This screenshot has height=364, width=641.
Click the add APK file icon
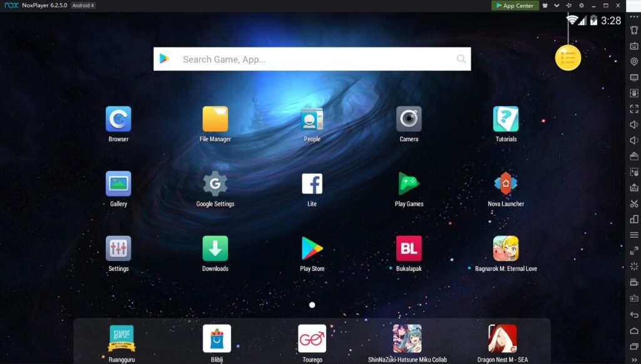tap(634, 188)
